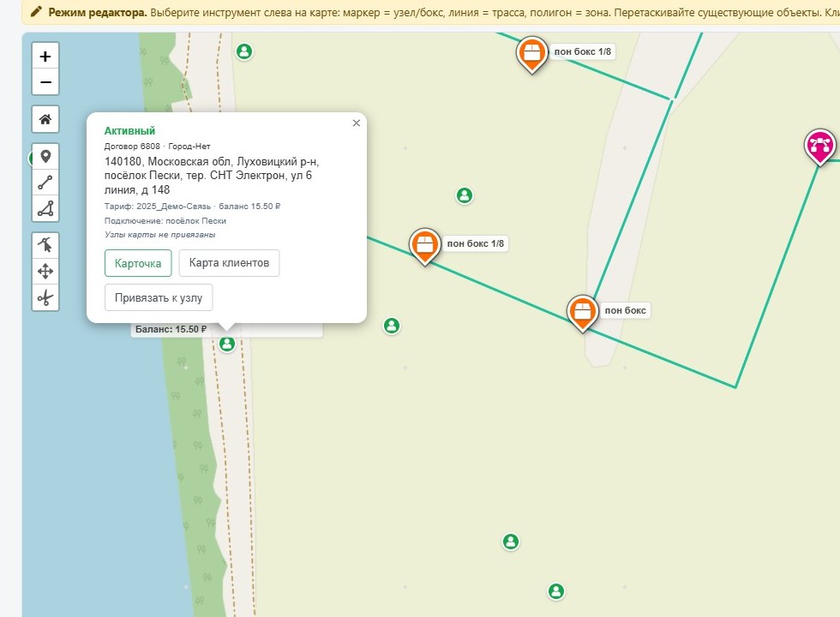840x617 pixels.
Task: Open Карта клиентов
Action: point(230,263)
